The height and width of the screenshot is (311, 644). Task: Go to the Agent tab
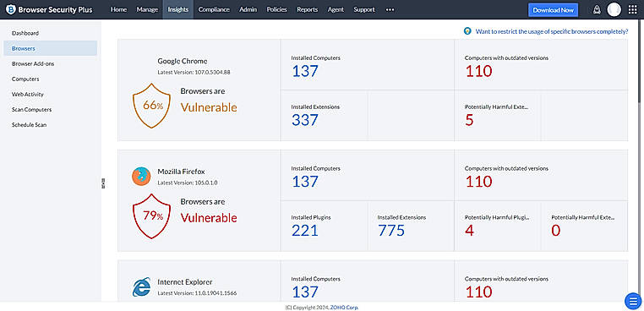point(336,9)
